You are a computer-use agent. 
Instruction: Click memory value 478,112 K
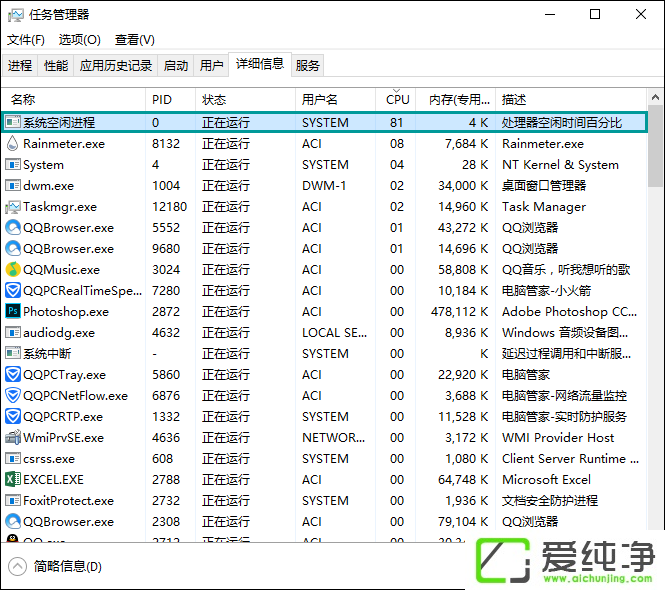tap(459, 312)
